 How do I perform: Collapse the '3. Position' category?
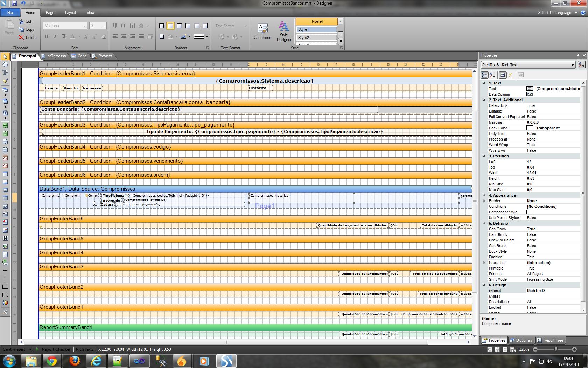[x=484, y=156]
